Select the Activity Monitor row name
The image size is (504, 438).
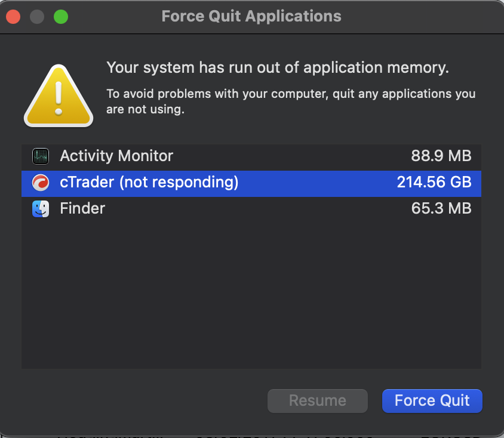(116, 156)
